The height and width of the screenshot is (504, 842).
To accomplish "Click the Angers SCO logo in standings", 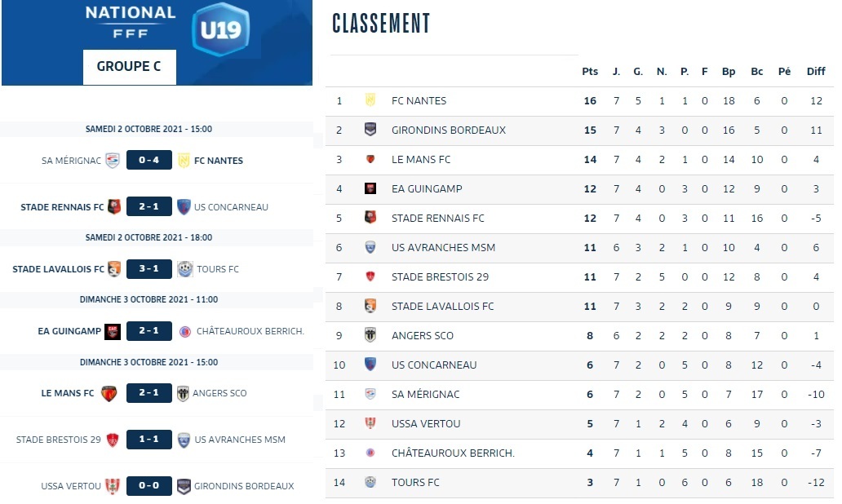I will pos(370,335).
